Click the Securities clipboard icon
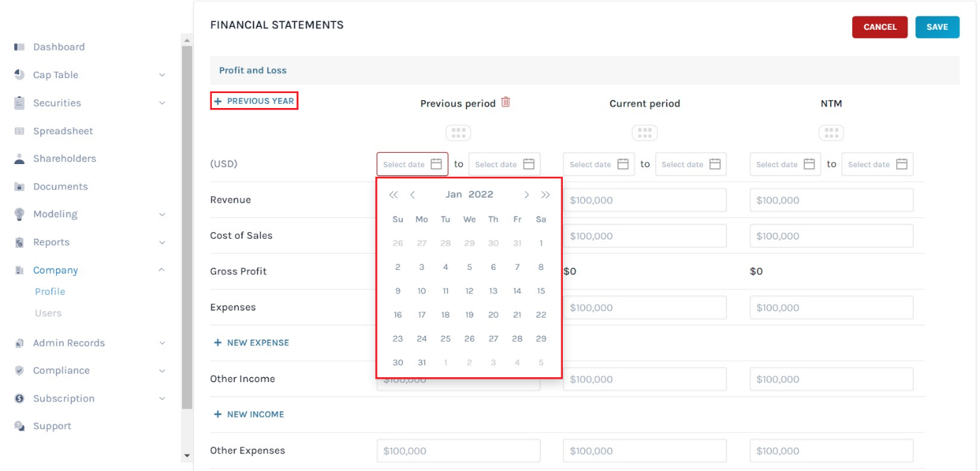 click(x=20, y=102)
